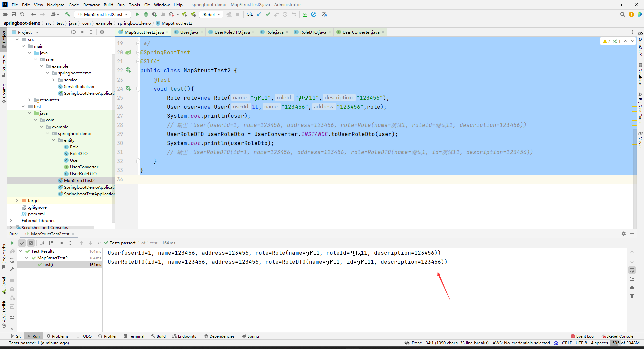
Task: Click the Event Log in status bar
Action: click(585, 336)
